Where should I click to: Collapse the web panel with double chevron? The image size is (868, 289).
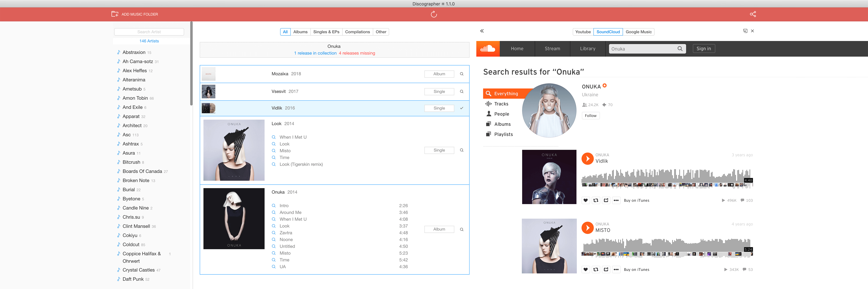click(x=482, y=31)
